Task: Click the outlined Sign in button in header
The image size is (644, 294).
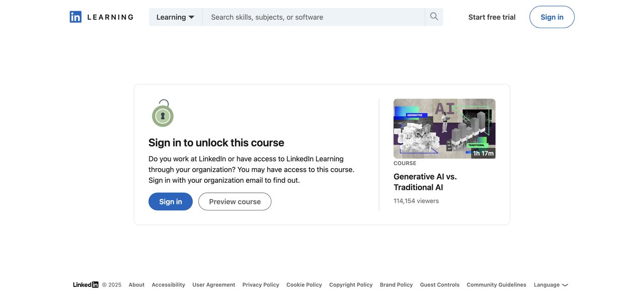Action: 552,17
